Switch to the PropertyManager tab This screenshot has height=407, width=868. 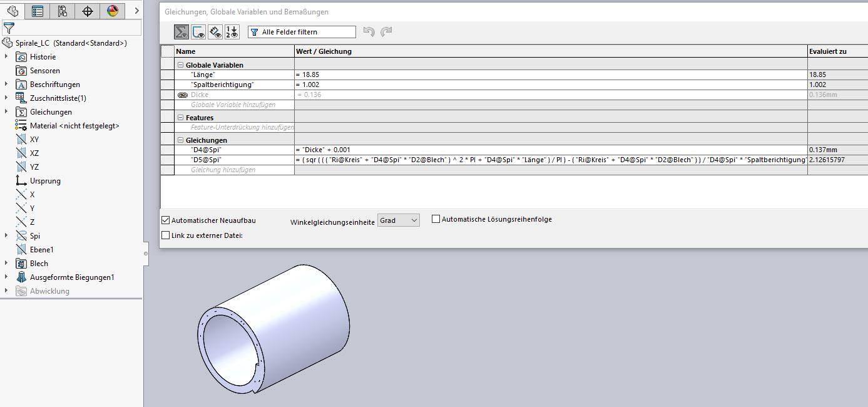38,11
